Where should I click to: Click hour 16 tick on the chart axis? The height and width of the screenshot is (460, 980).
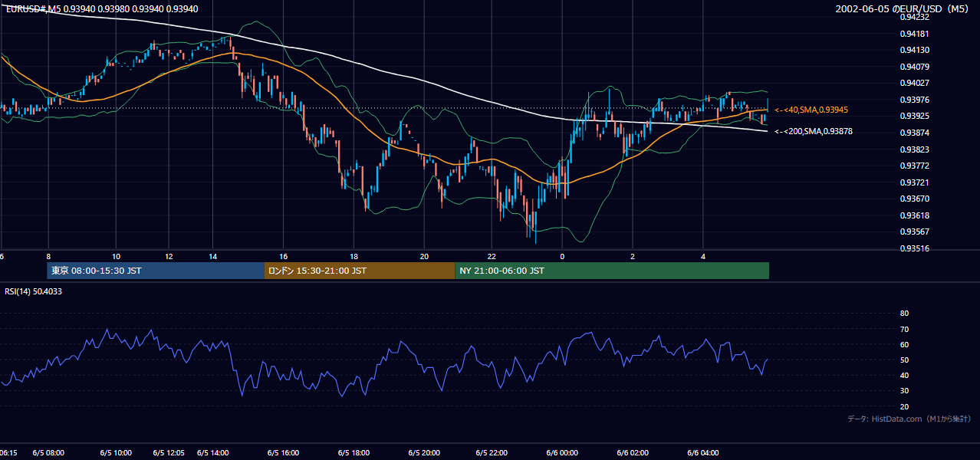pos(283,256)
